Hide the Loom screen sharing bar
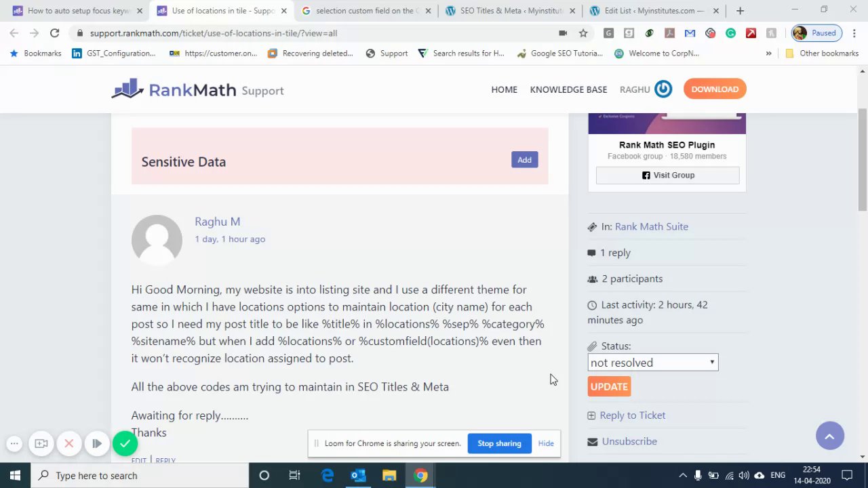 (546, 443)
